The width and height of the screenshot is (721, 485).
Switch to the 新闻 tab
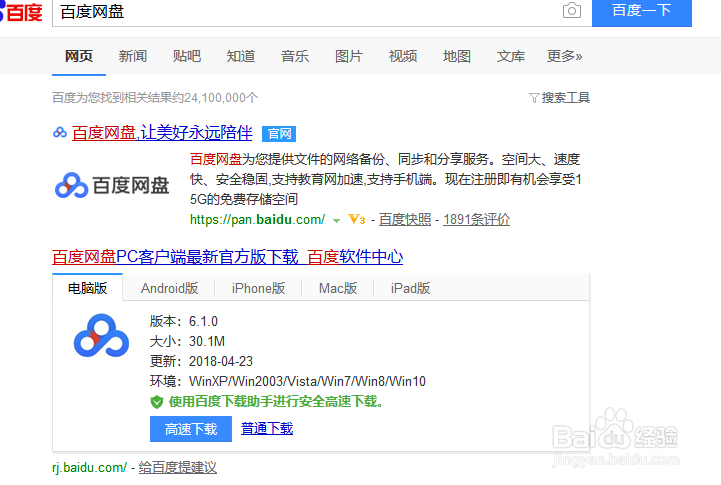tap(133, 56)
